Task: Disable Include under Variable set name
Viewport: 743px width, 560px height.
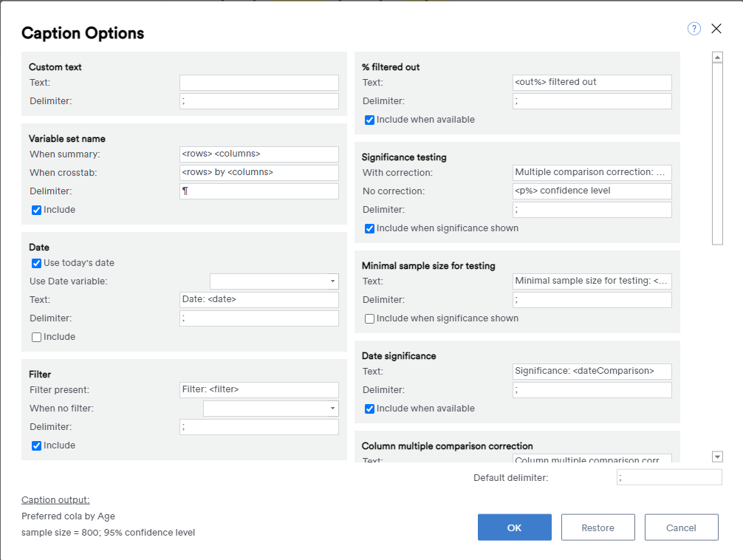Action: click(x=36, y=209)
